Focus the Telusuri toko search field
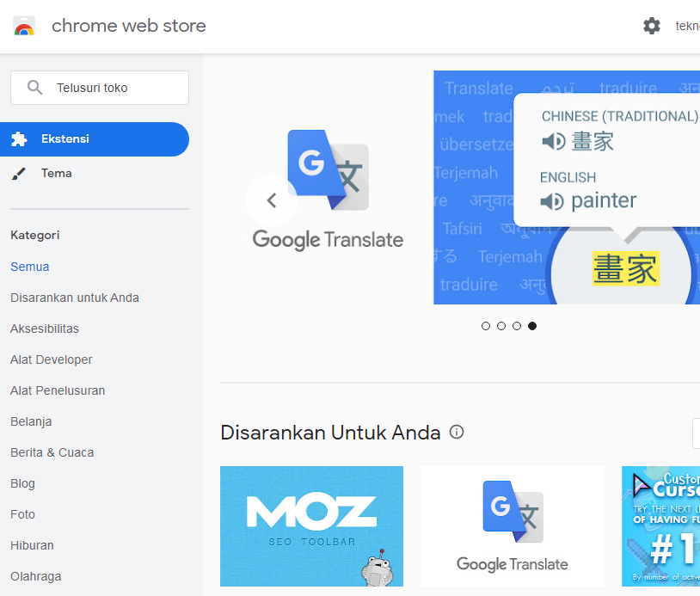The height and width of the screenshot is (596, 700). [100, 88]
